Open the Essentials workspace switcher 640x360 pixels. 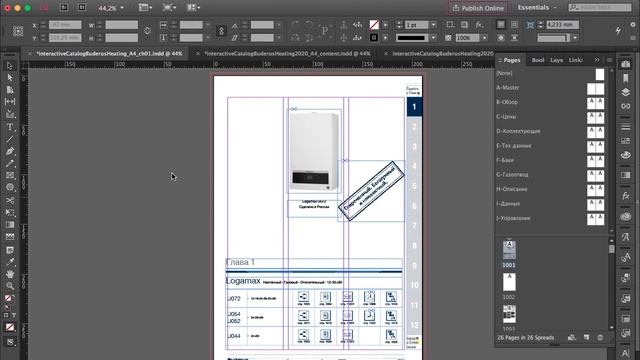pos(537,7)
